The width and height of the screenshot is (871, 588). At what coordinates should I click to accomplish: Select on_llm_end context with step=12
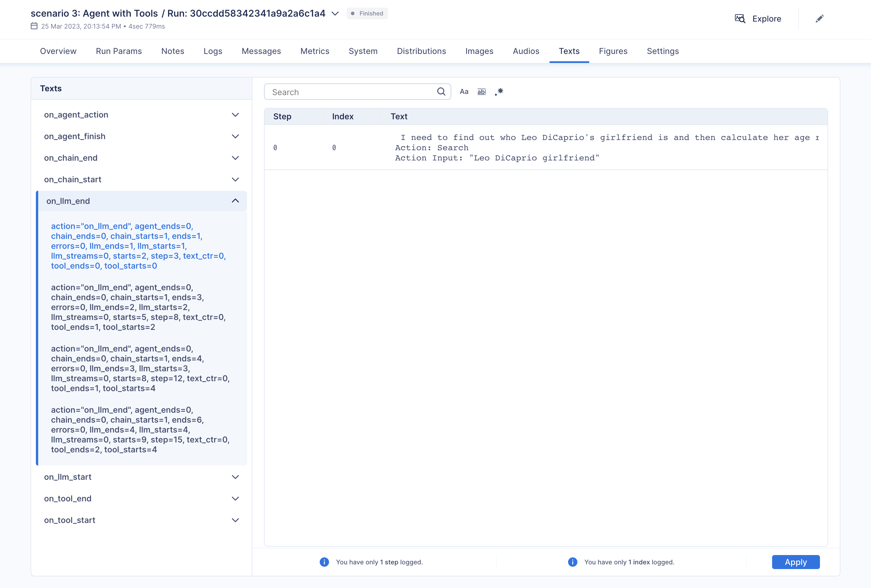(140, 368)
